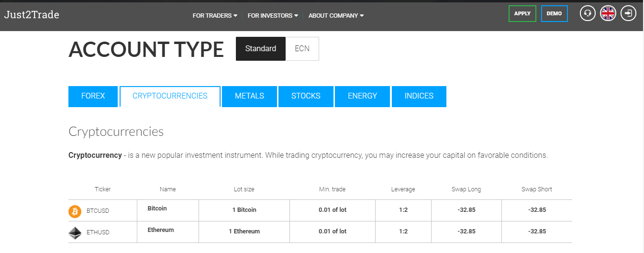Screen dimensions: 644x253
Task: Click the Min. trade column header
Action: pyautogui.click(x=332, y=189)
